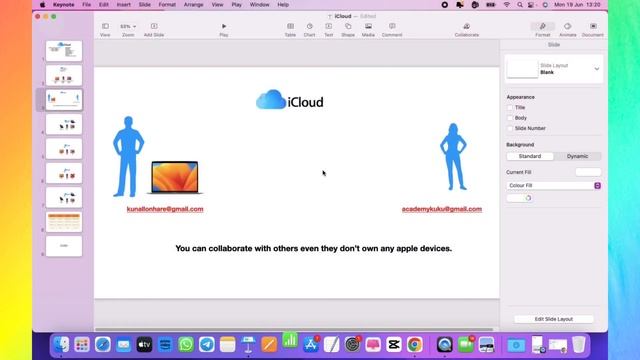Open the View options in toolbar

point(105,29)
